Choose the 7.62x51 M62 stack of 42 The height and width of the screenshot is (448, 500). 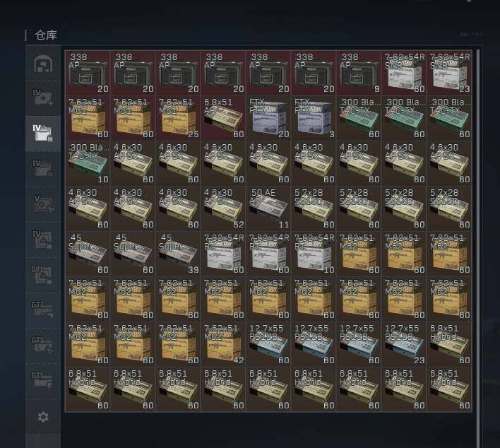click(x=223, y=343)
